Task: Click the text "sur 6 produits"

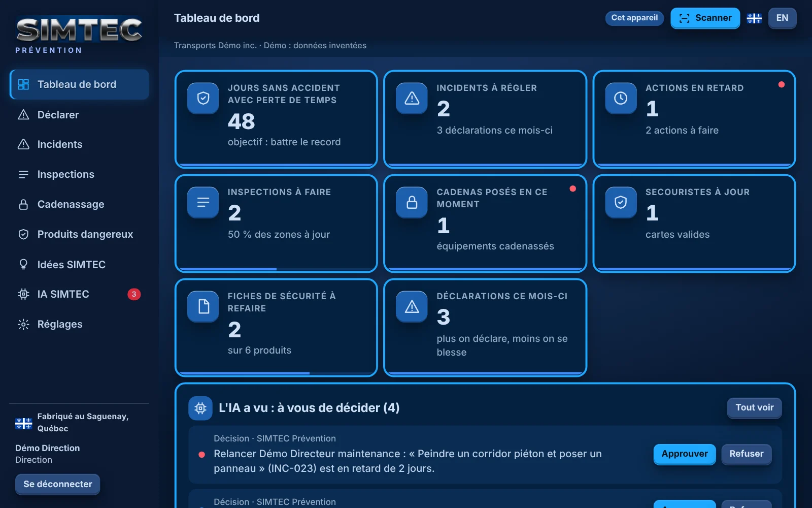Action: click(x=259, y=351)
